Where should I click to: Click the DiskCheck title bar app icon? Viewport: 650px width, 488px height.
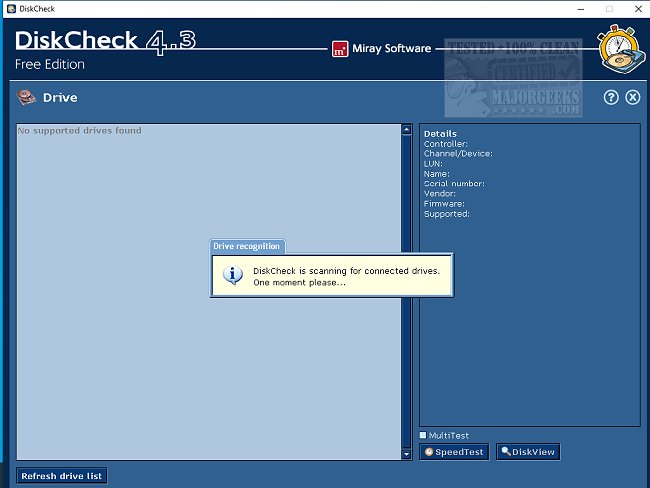point(11,9)
